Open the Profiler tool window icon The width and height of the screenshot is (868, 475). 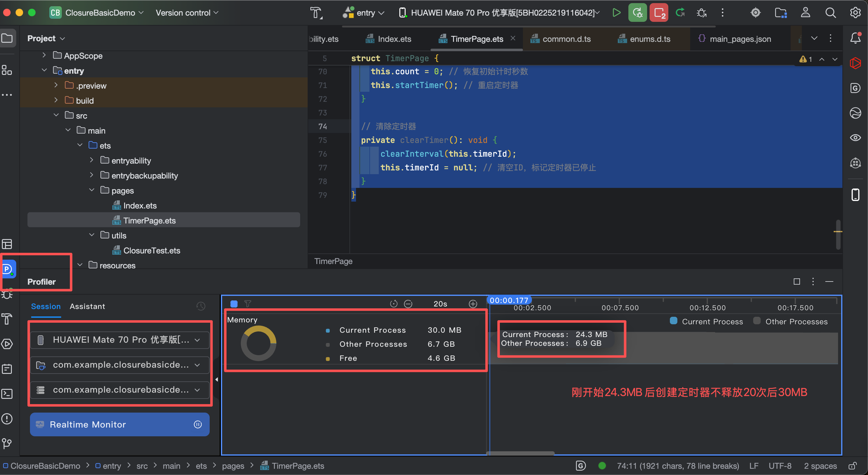pyautogui.click(x=7, y=269)
